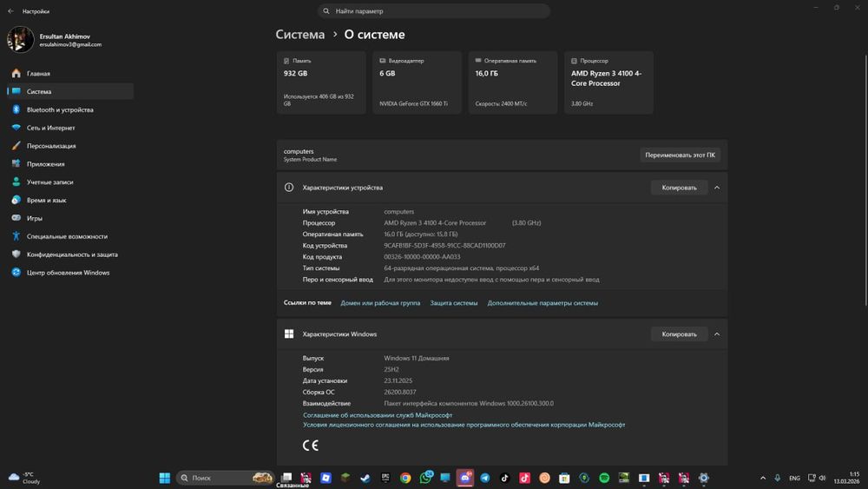Open Spotify from the taskbar
The width and height of the screenshot is (868, 489).
[x=604, y=478]
